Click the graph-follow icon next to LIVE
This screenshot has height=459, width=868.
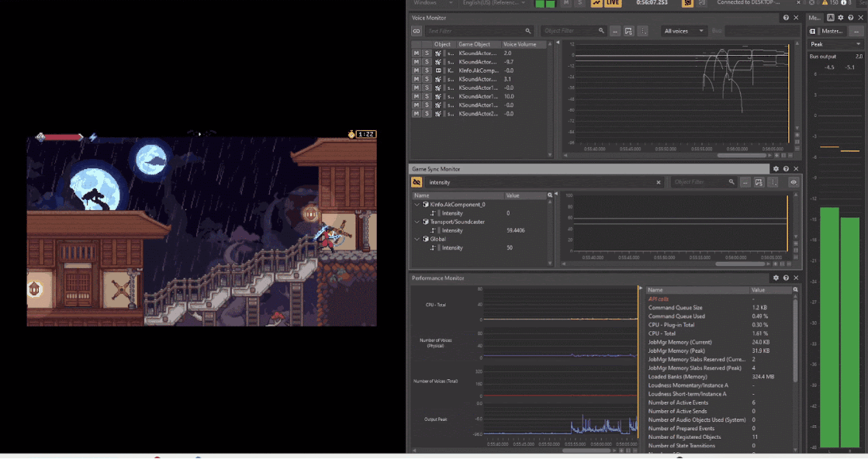click(x=597, y=3)
